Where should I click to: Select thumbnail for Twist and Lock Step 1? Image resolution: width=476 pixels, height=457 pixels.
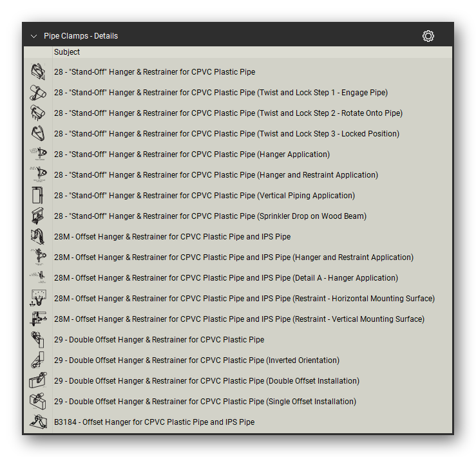coord(38,93)
